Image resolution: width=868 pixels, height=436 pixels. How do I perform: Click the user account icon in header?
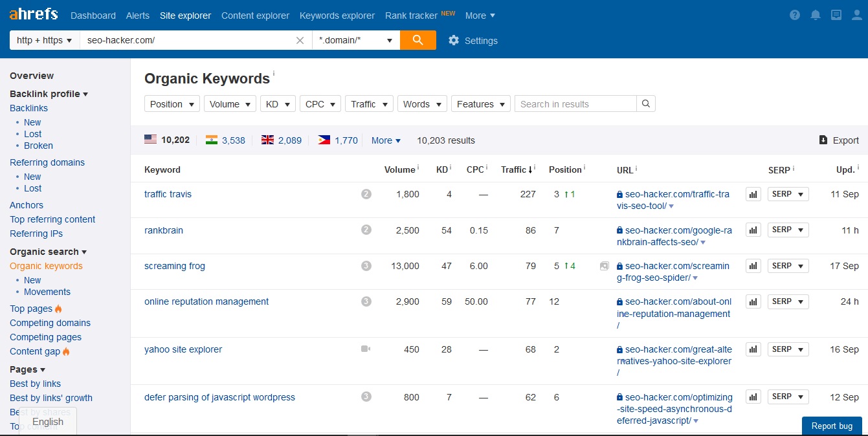pos(856,16)
